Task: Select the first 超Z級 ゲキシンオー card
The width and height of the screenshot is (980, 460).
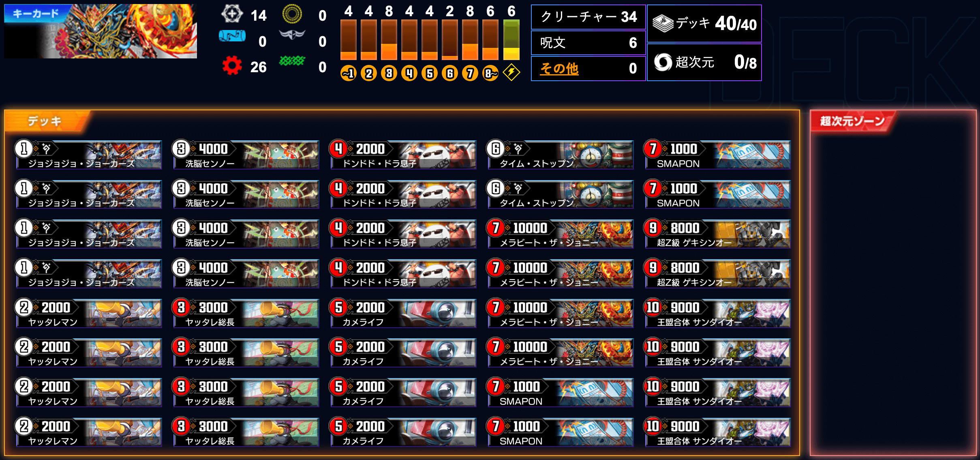Action: pos(717,234)
